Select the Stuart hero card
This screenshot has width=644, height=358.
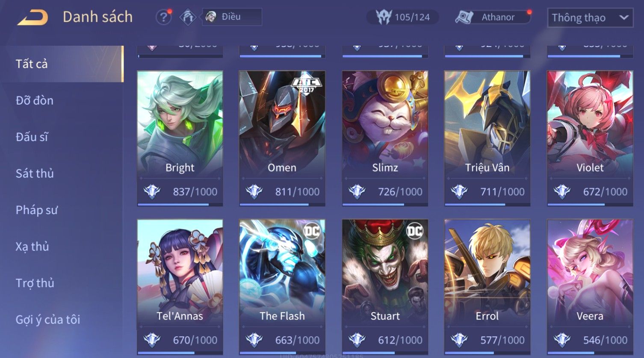(x=385, y=287)
